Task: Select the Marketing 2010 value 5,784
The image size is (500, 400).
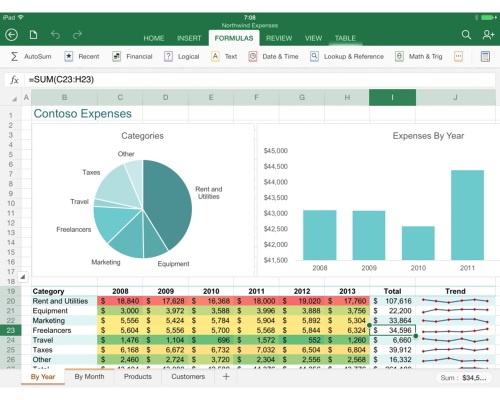Action: tap(211, 321)
